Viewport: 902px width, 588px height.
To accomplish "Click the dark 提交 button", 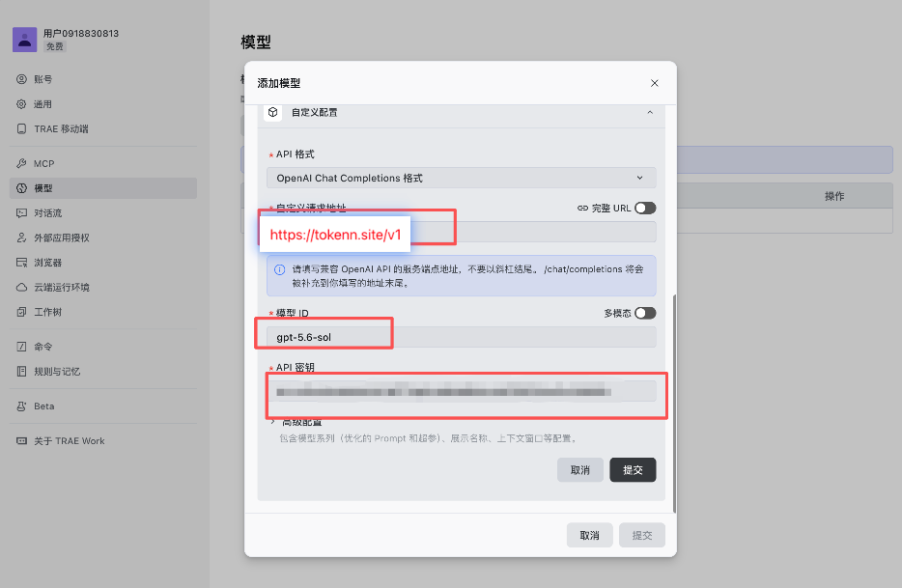I will point(633,470).
